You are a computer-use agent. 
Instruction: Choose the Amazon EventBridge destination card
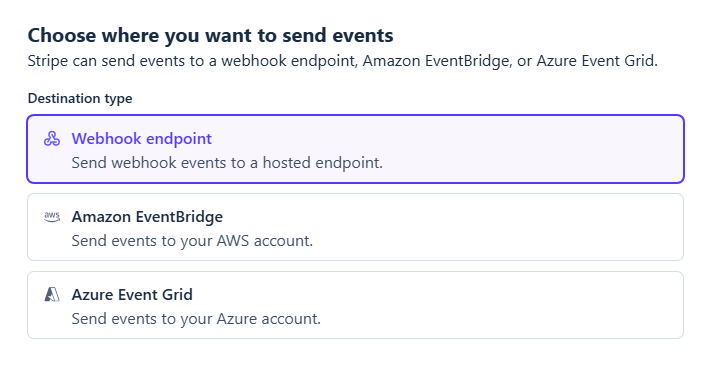click(355, 227)
